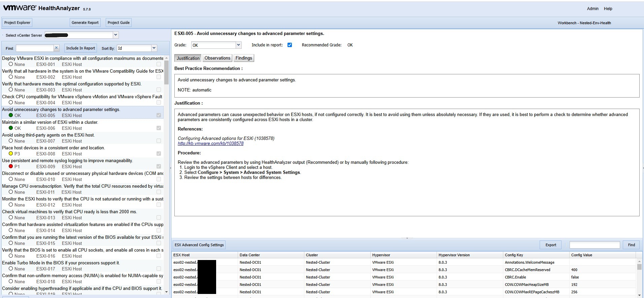Select the Annotations.WelcomeMessage config row
The image size is (644, 298).
pos(404,262)
